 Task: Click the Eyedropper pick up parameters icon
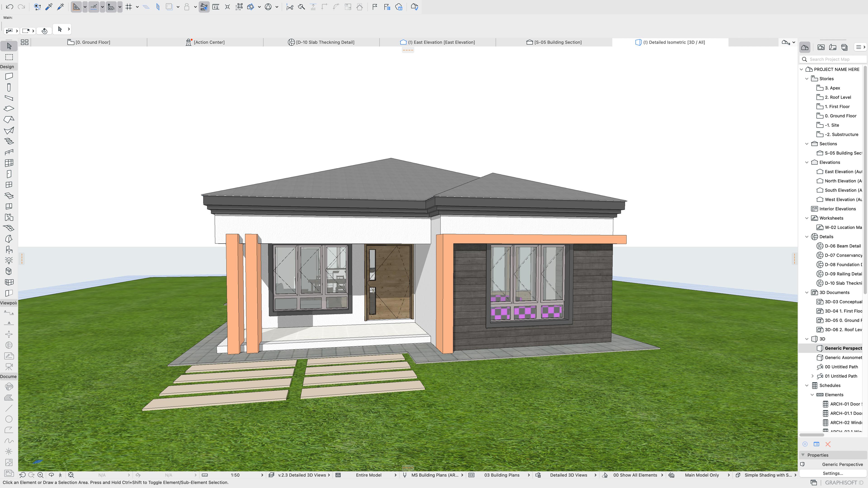coord(49,7)
